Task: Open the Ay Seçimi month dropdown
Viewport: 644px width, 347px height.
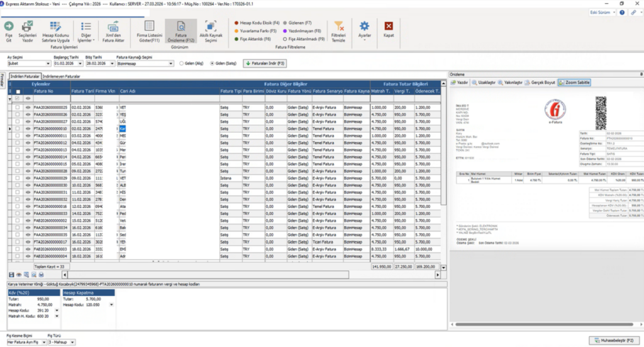Action: point(48,64)
